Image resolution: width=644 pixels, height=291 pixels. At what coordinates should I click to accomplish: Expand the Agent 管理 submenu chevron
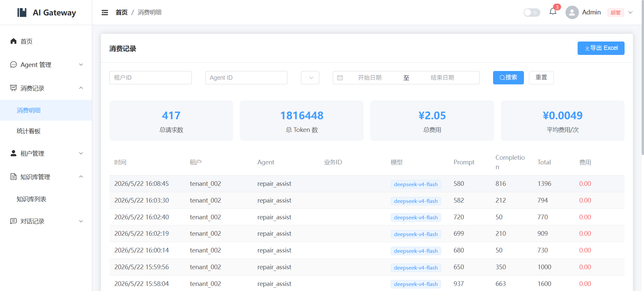pos(81,64)
